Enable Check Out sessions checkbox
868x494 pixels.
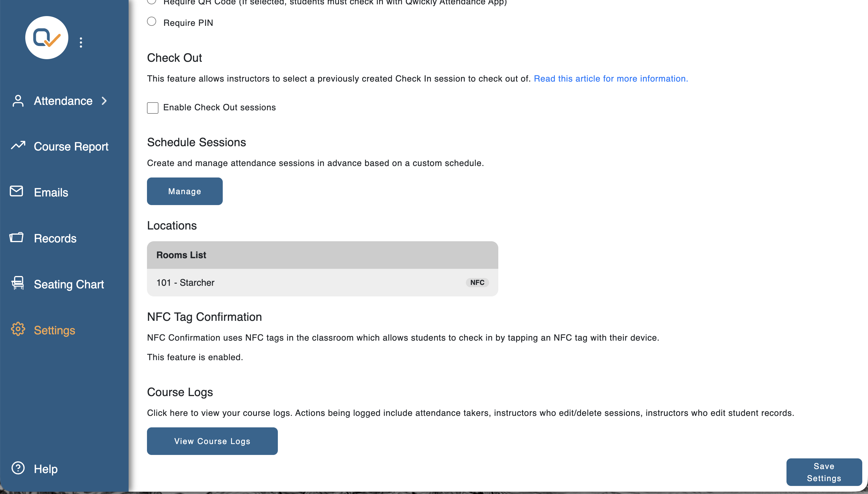[x=153, y=108]
